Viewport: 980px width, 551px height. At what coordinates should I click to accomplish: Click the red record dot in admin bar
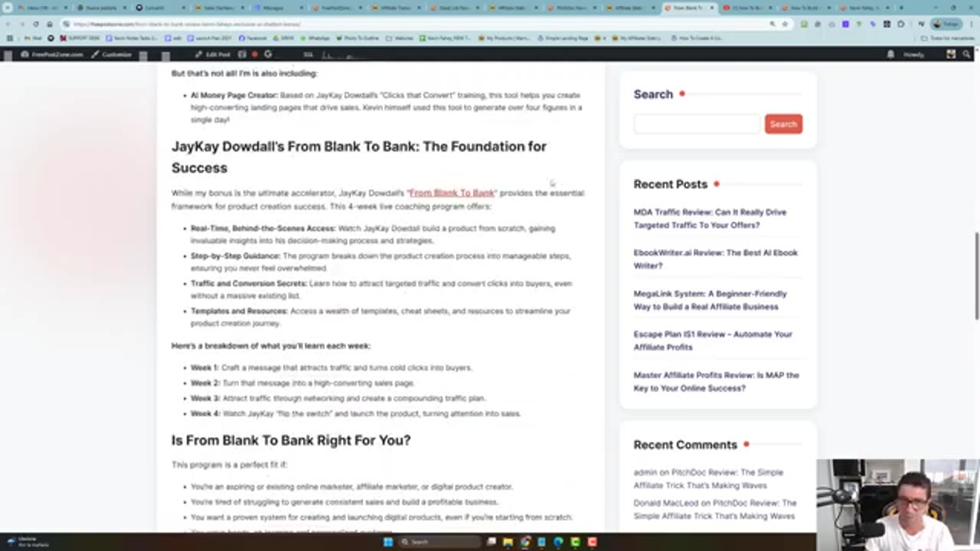(255, 54)
